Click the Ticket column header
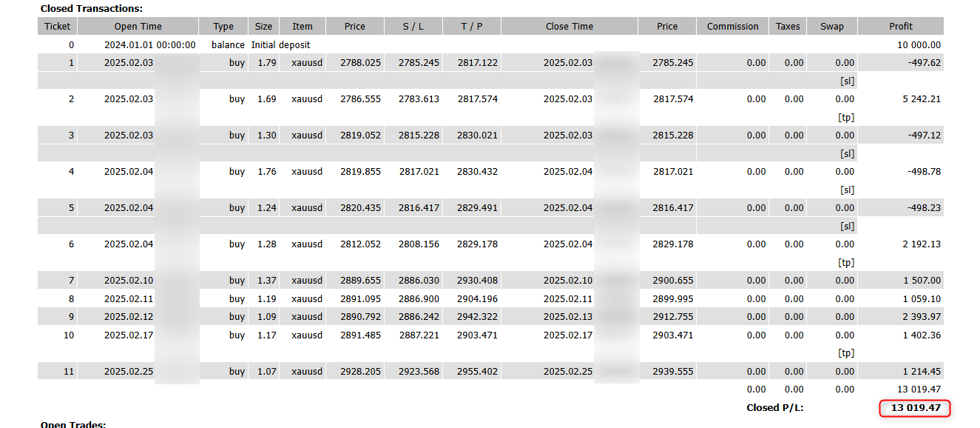The image size is (980, 428). [x=58, y=26]
